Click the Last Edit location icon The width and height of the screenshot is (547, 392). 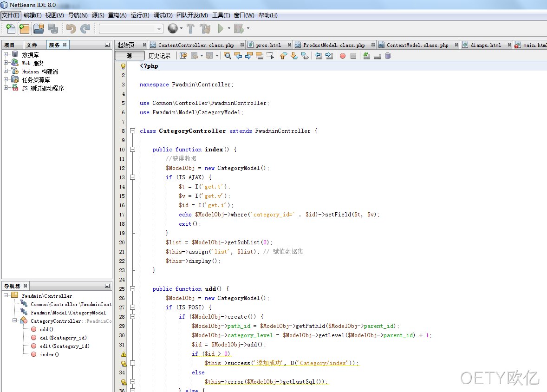183,55
